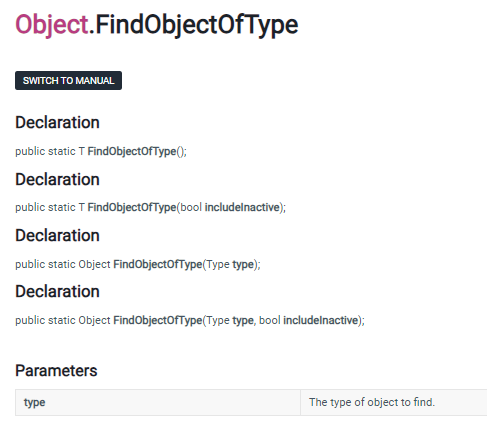Select the FindObjectOfType(Type type) declaration line
487x426 pixels.
pyautogui.click(x=138, y=264)
